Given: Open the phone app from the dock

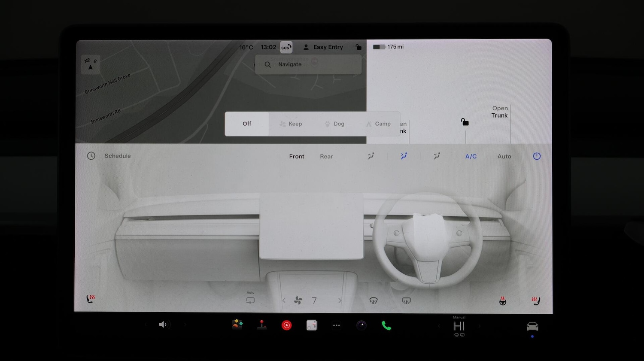Looking at the screenshot, I should tap(386, 325).
